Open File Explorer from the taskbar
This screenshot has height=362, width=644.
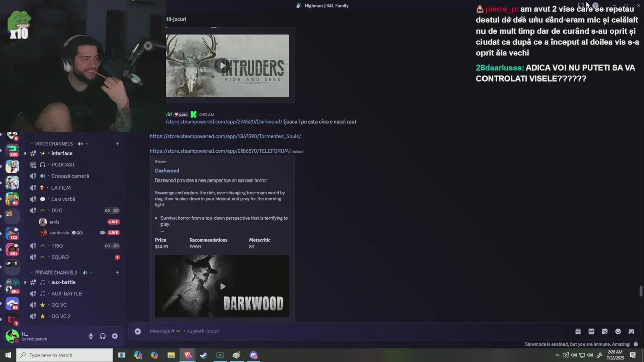pyautogui.click(x=171, y=355)
